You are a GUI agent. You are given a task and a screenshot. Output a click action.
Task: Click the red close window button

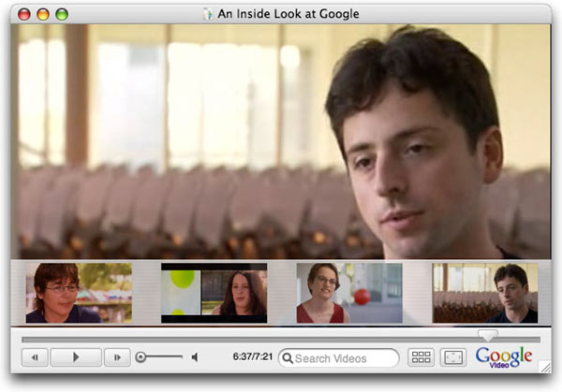[x=24, y=14]
